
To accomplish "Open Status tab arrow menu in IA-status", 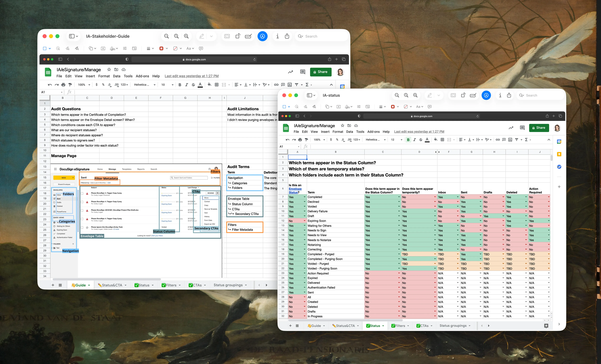I will pos(383,326).
